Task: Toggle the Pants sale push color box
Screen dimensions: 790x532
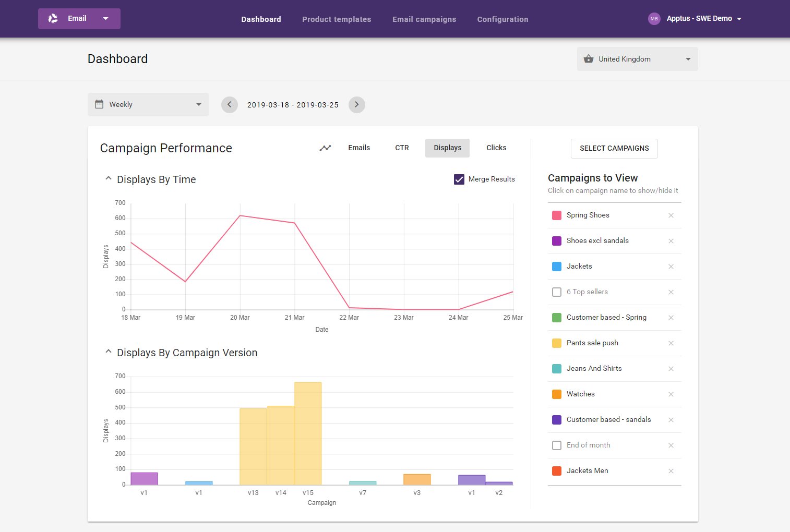Action: 557,343
